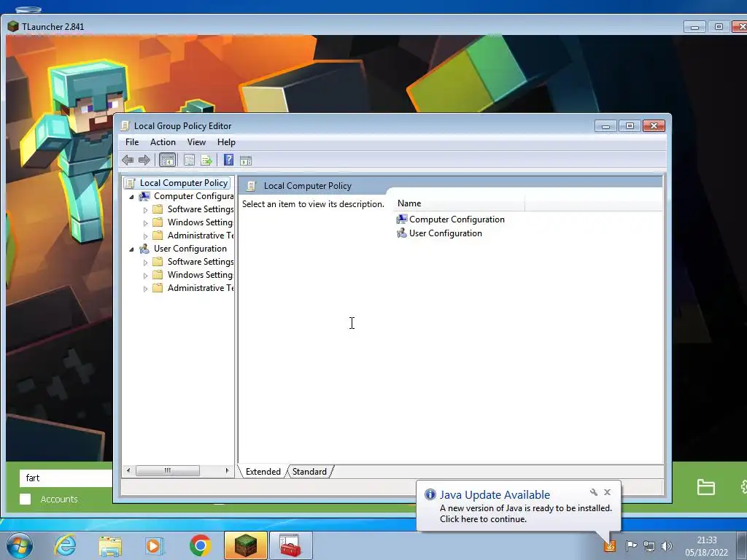Open the volume speaker tray icon
The width and height of the screenshot is (747, 560).
[667, 545]
